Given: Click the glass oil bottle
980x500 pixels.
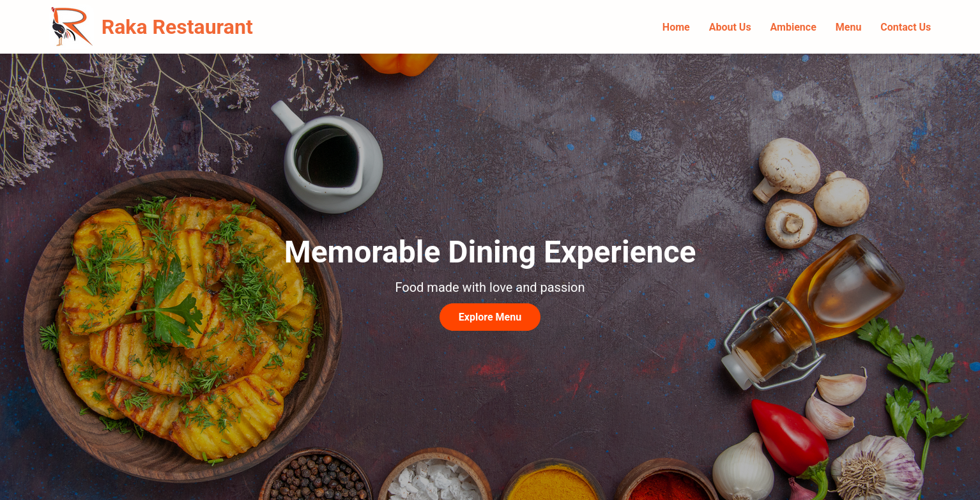Looking at the screenshot, I should [x=813, y=312].
